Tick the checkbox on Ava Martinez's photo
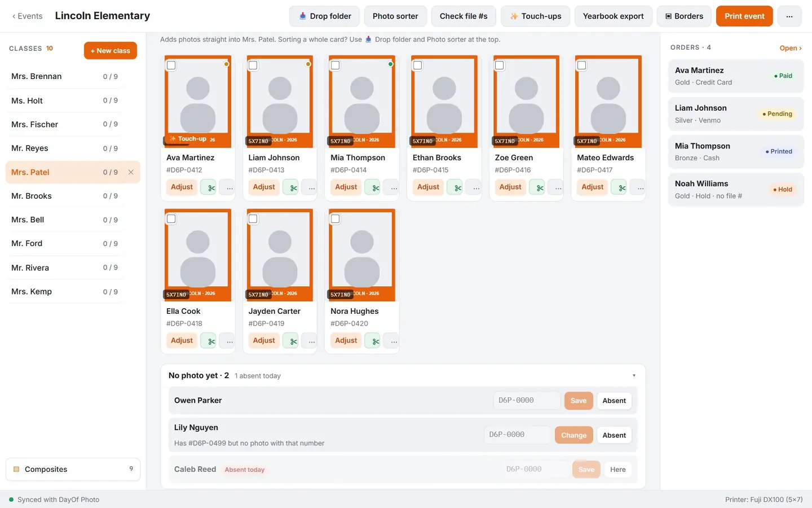Image resolution: width=812 pixels, height=508 pixels. pyautogui.click(x=171, y=65)
